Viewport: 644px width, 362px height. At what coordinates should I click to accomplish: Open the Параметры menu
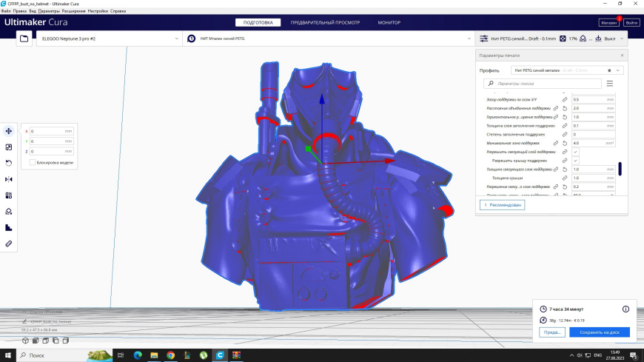[x=49, y=11]
